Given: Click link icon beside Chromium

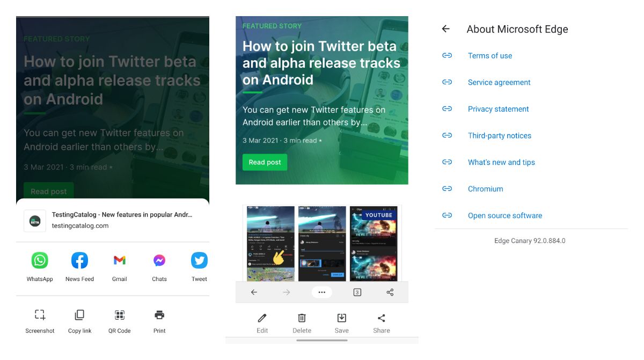Looking at the screenshot, I should click(x=447, y=189).
